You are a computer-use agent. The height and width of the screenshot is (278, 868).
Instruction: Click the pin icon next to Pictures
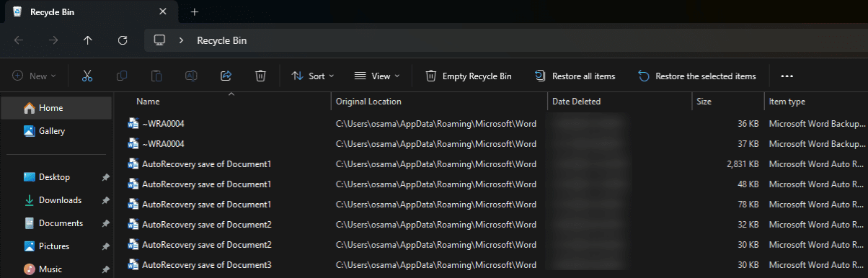(106, 246)
